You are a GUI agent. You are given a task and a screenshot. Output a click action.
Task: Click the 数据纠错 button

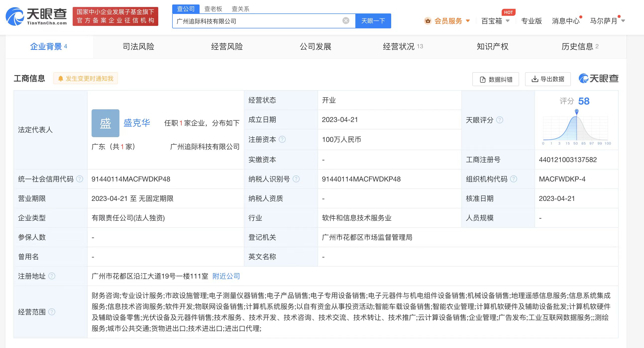(495, 79)
